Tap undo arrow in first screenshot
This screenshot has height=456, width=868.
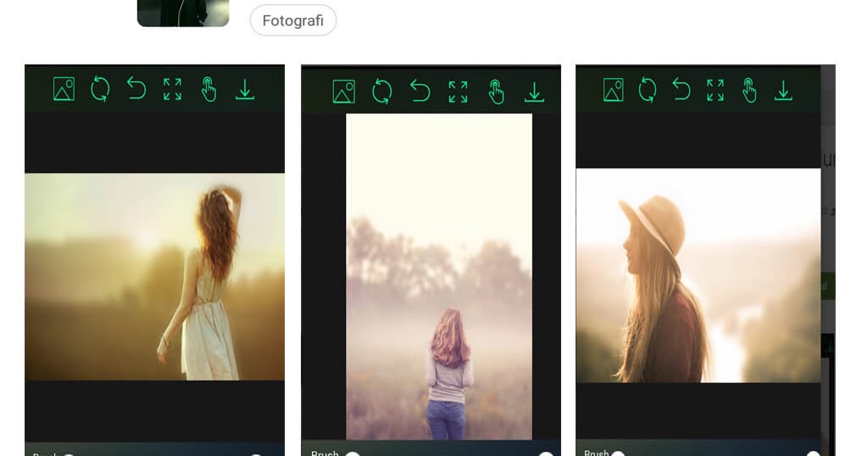coord(136,88)
